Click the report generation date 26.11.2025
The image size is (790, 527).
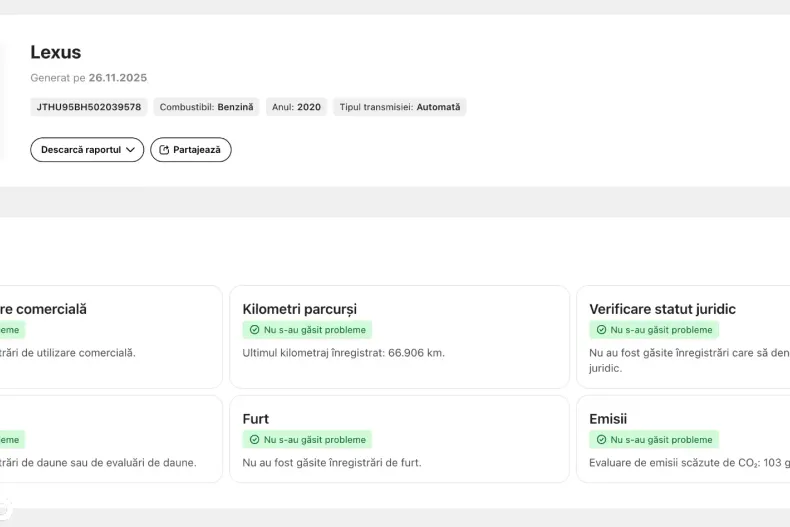tap(117, 78)
